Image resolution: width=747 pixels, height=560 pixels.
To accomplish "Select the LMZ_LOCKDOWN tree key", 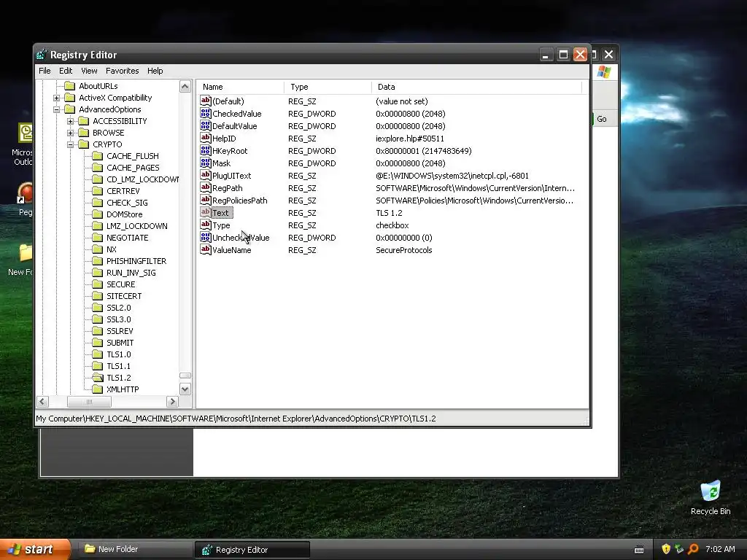I will (136, 226).
